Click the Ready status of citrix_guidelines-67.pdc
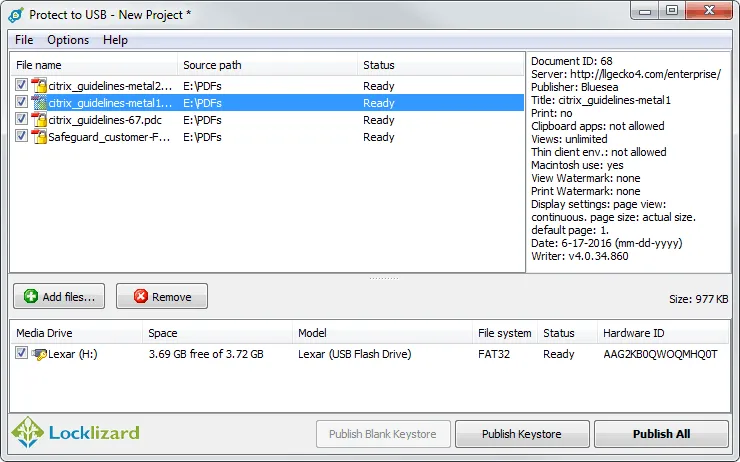The image size is (740, 462). 378,120
